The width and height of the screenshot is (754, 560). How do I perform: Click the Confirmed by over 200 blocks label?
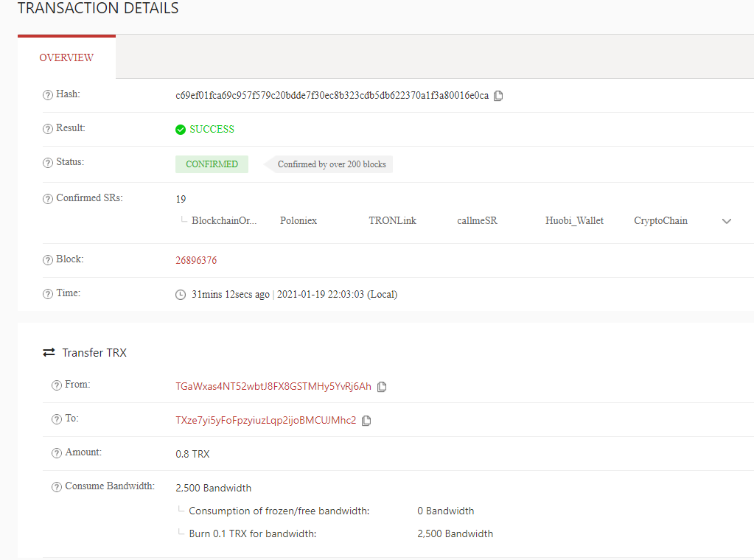[332, 164]
